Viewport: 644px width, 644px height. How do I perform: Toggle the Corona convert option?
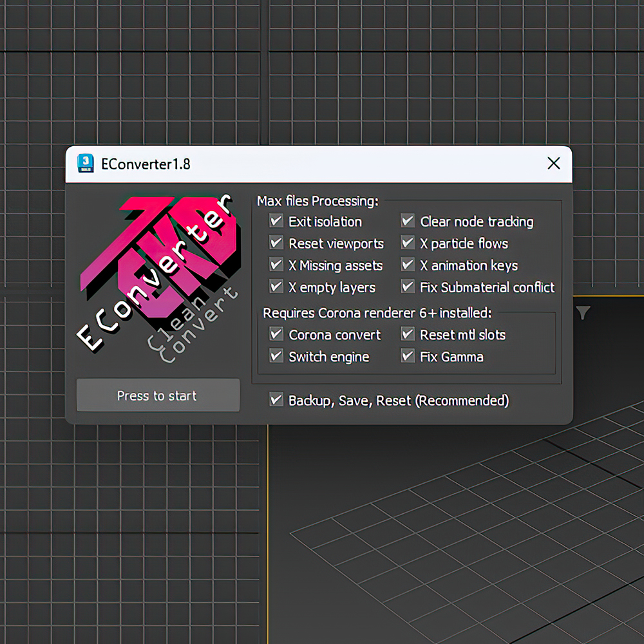point(276,334)
